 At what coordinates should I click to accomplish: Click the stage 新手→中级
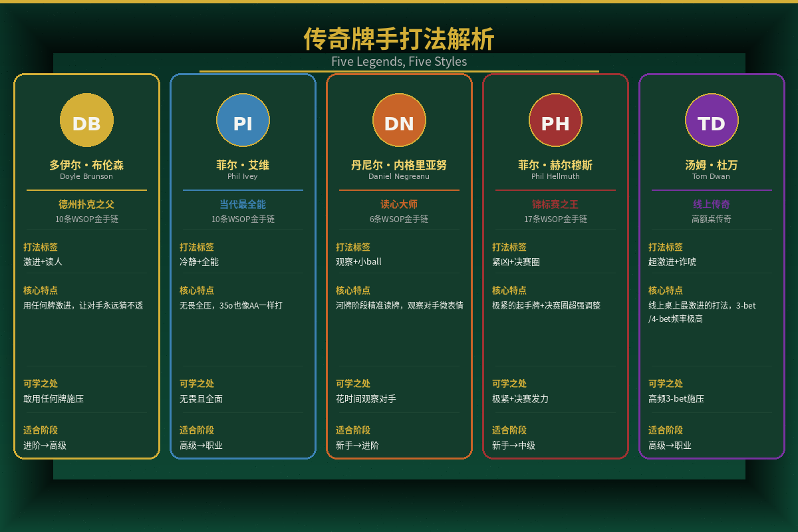point(513,446)
